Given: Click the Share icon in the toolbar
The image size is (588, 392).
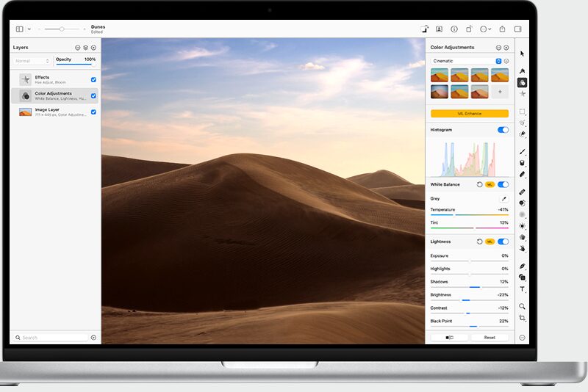Looking at the screenshot, I should tap(502, 29).
